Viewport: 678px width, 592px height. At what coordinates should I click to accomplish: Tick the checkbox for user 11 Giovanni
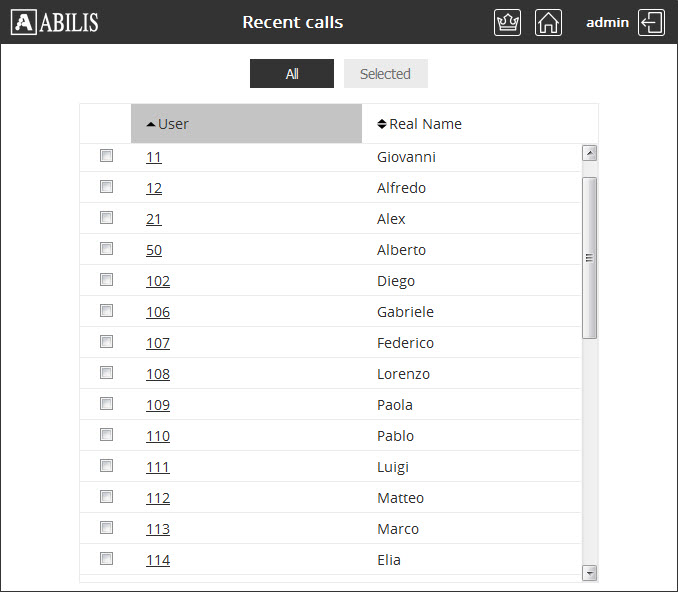pos(106,155)
